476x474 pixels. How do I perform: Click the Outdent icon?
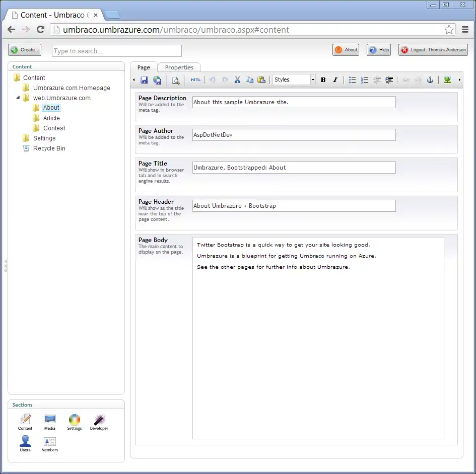click(377, 80)
